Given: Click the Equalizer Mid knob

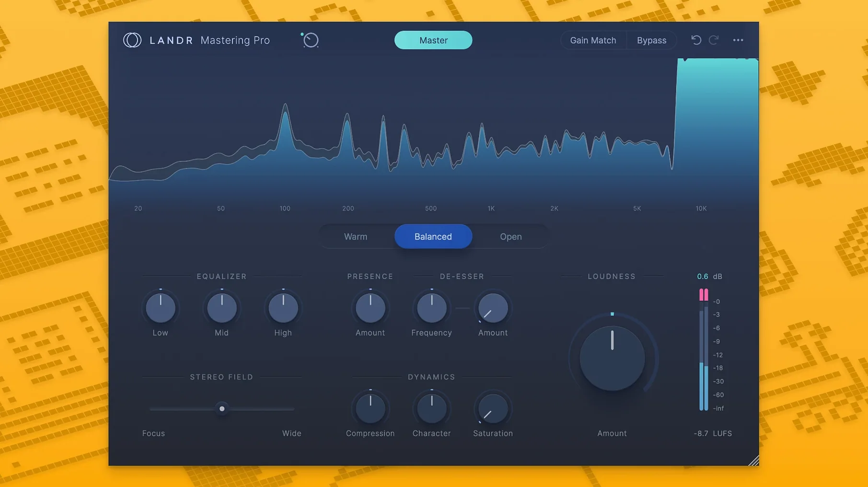Looking at the screenshot, I should tap(221, 308).
